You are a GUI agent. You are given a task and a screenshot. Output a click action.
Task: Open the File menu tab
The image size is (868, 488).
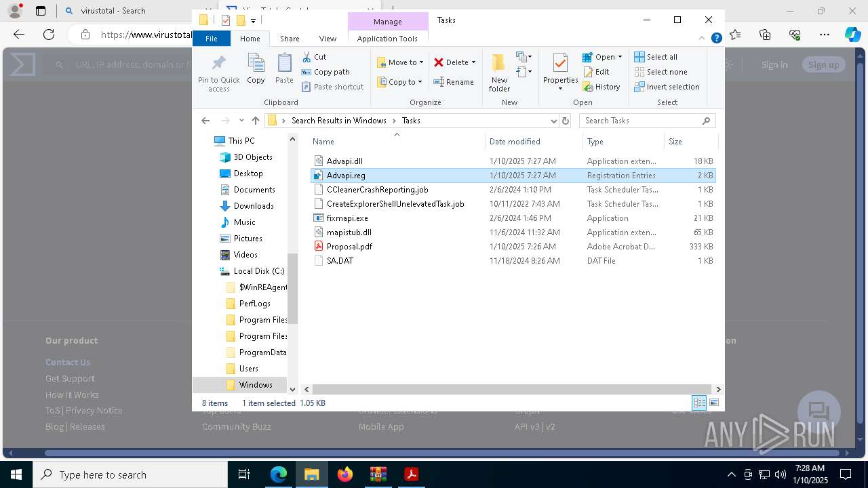(x=212, y=39)
